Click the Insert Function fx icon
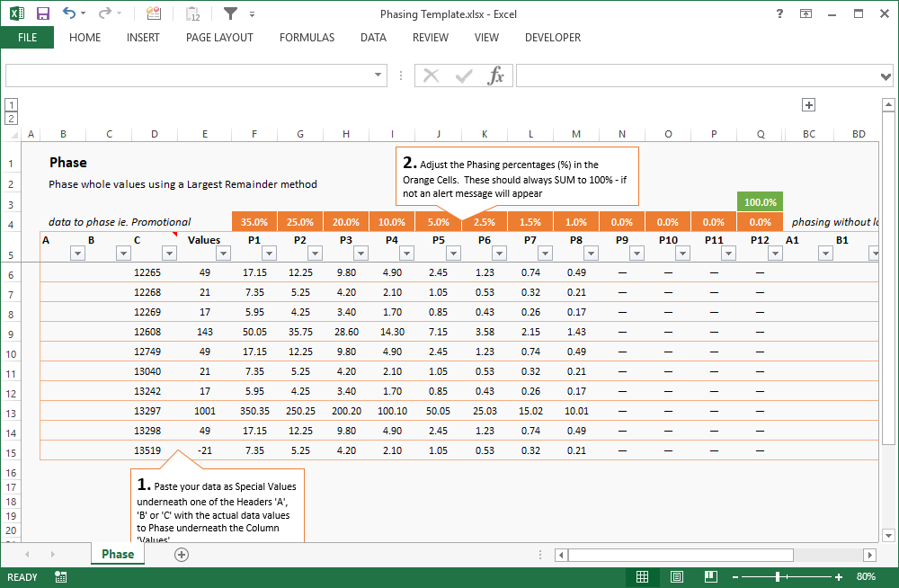The height and width of the screenshot is (588, 899). coord(496,76)
